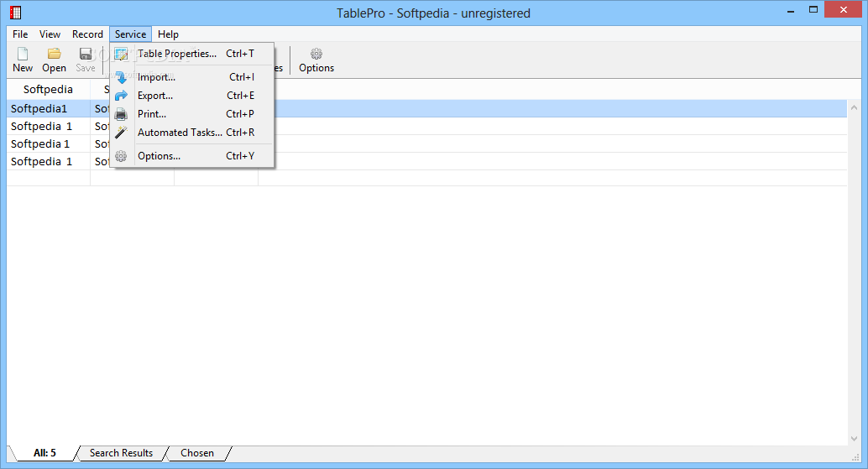This screenshot has width=868, height=469.
Task: Choose Automated Tasks... menu entry
Action: (192, 133)
